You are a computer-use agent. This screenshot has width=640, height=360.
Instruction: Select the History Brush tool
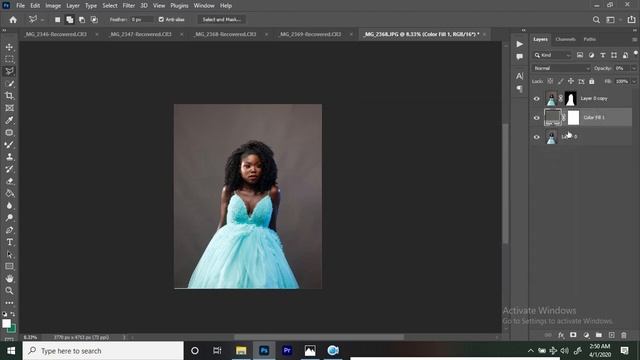click(9, 169)
